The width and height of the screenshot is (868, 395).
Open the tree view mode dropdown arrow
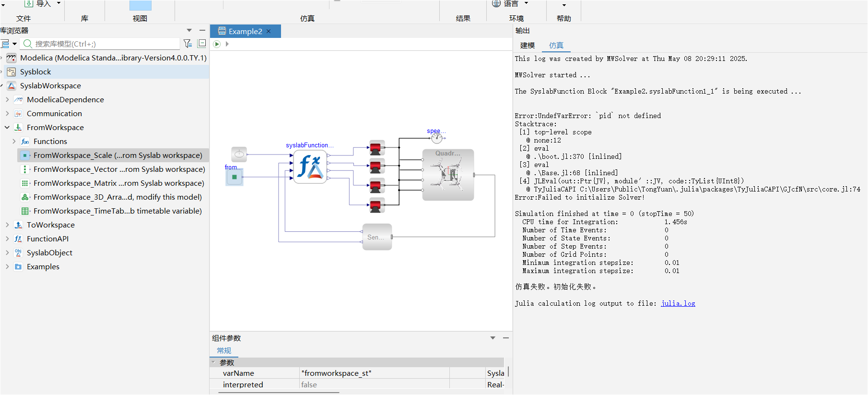[15, 44]
